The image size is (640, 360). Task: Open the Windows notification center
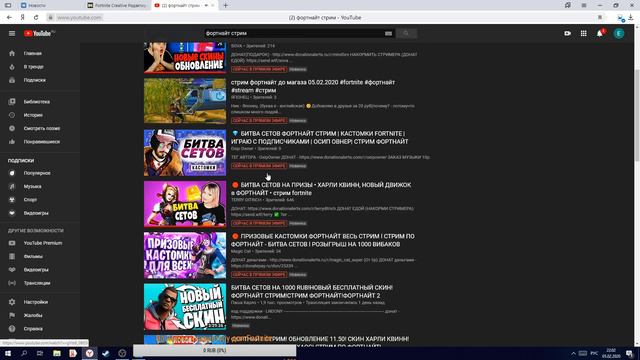point(630,353)
